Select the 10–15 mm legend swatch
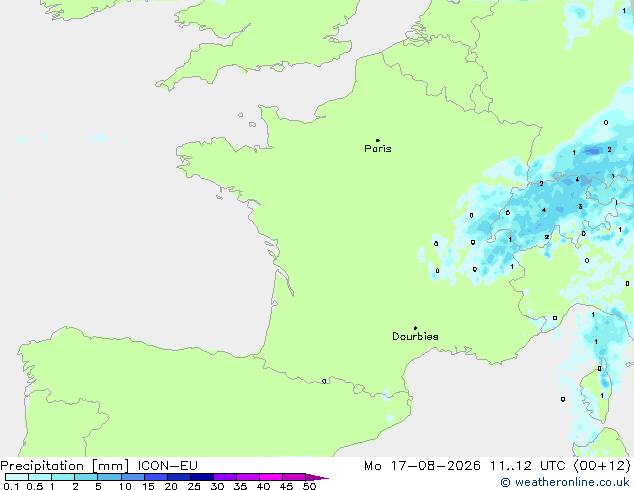Screen dimensions: 634x490 tap(133, 477)
